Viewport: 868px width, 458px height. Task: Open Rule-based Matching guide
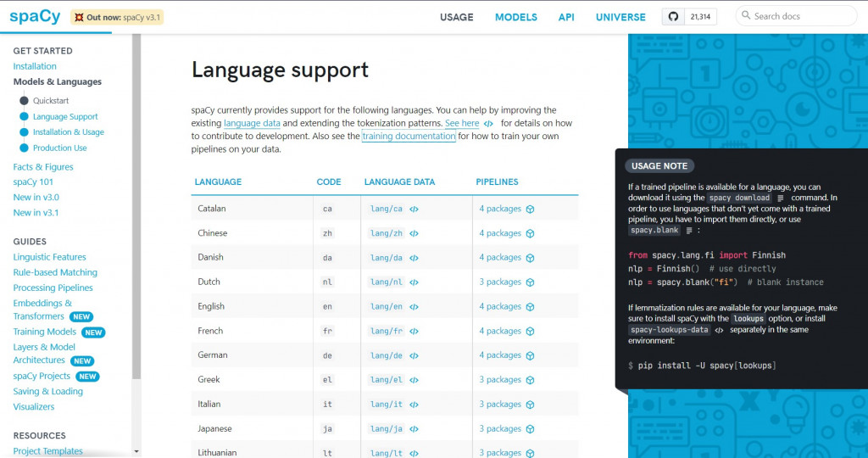pyautogui.click(x=55, y=272)
